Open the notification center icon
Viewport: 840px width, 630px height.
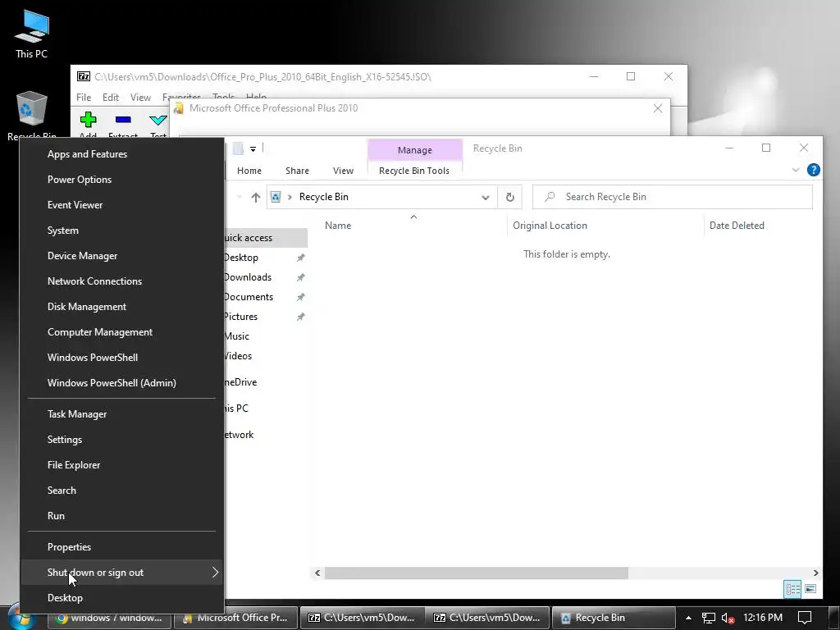click(x=805, y=618)
